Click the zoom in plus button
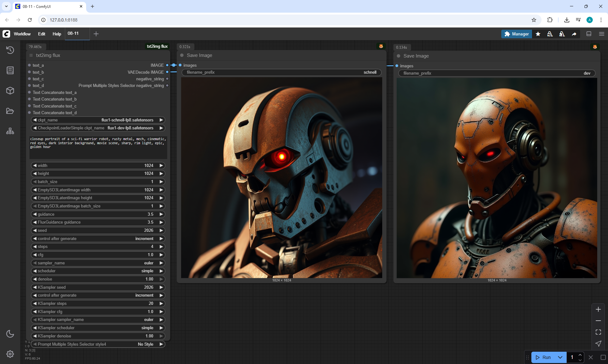608x364 pixels. pos(598,309)
